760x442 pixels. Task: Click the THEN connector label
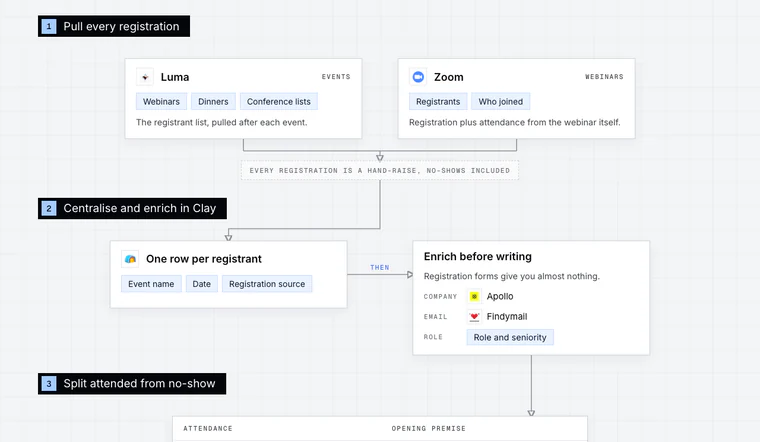point(380,268)
